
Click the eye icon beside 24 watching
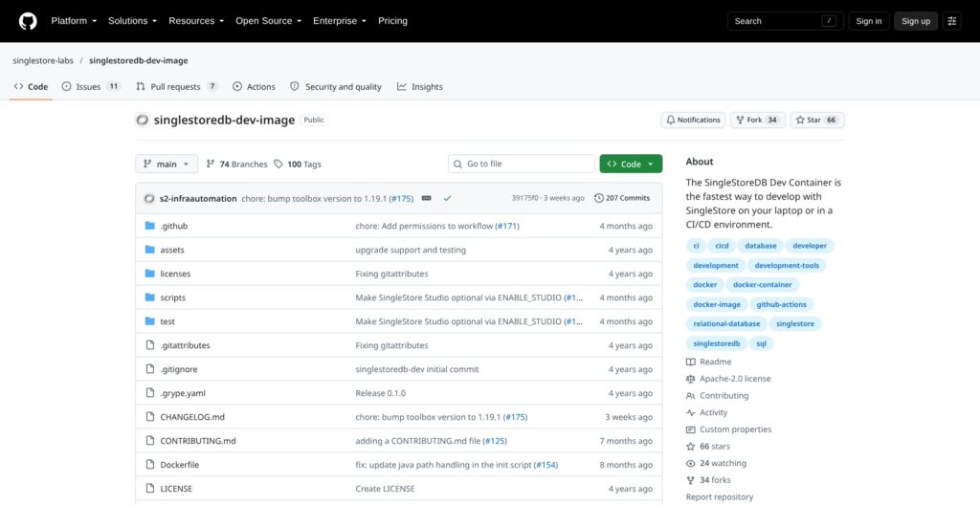(x=691, y=463)
